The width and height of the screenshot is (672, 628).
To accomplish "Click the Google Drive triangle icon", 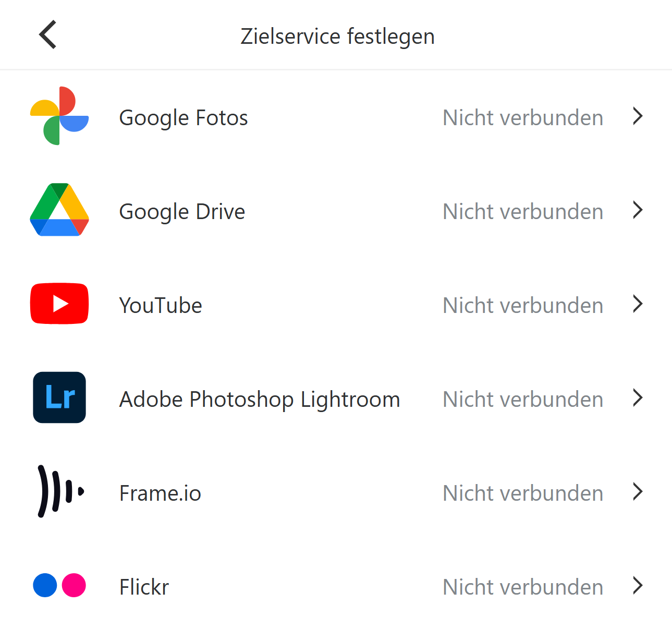I will click(x=59, y=210).
